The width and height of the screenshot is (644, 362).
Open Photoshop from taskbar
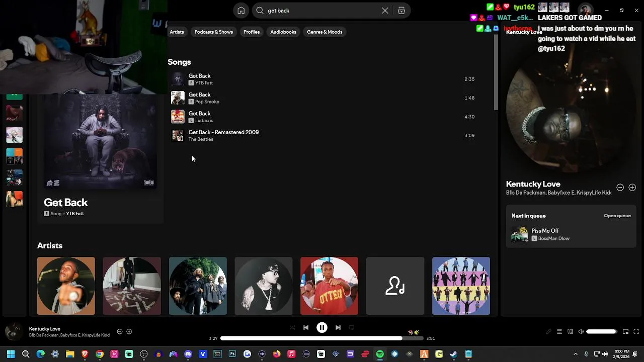(232, 354)
